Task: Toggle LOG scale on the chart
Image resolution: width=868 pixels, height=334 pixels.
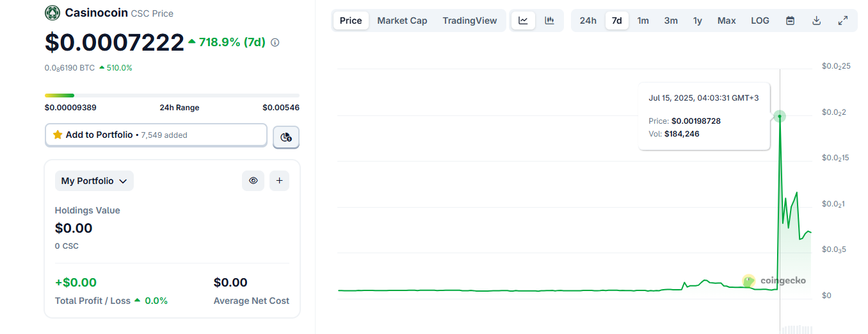Action: click(x=760, y=21)
